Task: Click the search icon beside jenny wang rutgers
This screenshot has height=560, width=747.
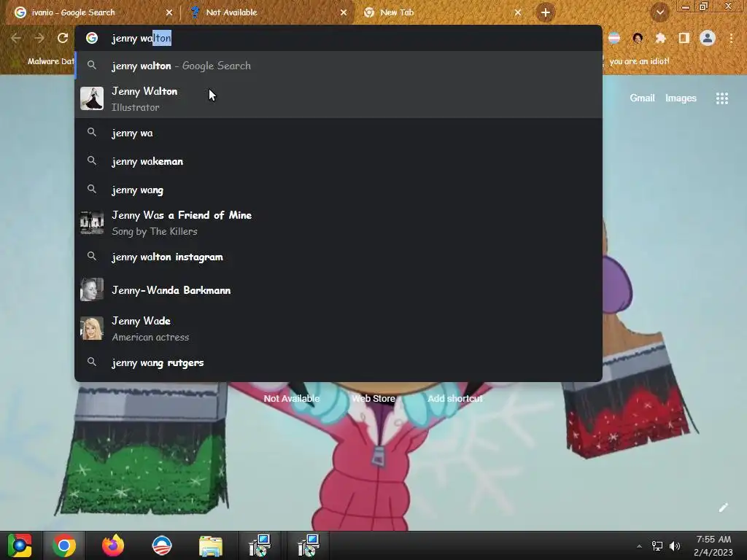Action: pos(92,362)
